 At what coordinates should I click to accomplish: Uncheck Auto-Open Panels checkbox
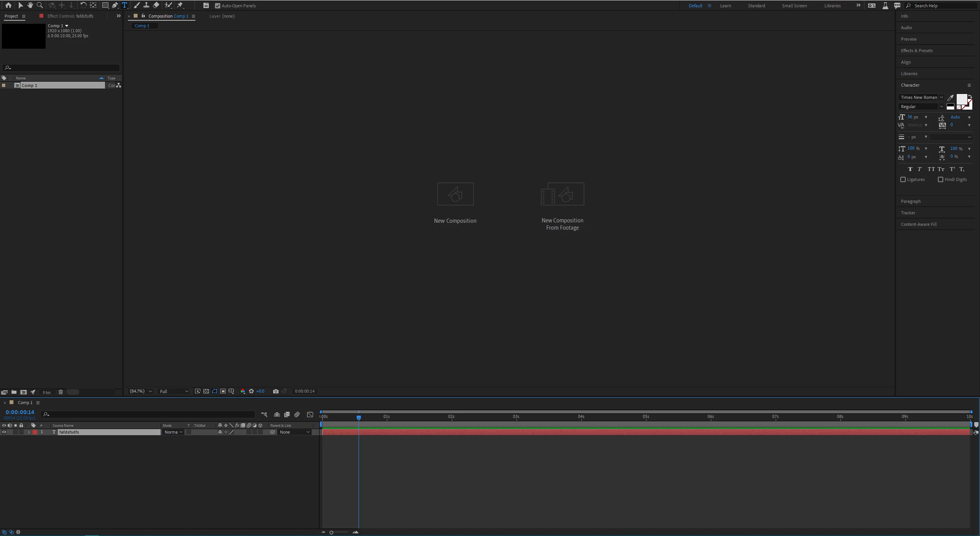(218, 6)
